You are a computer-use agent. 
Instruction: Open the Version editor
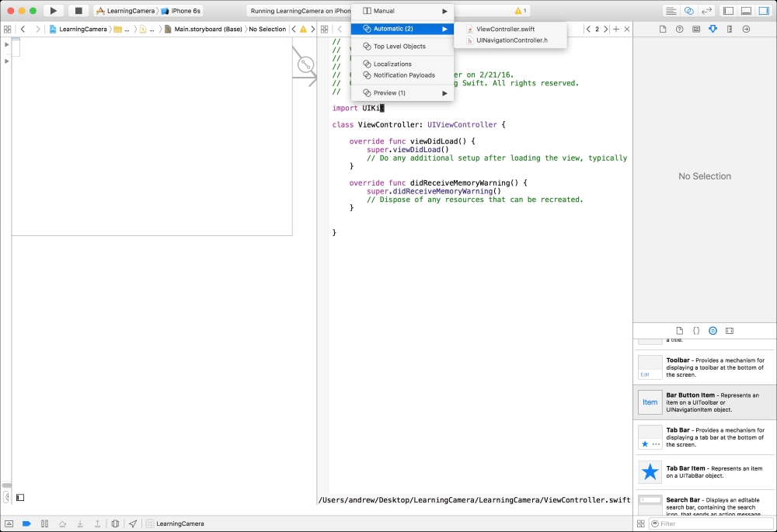(707, 11)
